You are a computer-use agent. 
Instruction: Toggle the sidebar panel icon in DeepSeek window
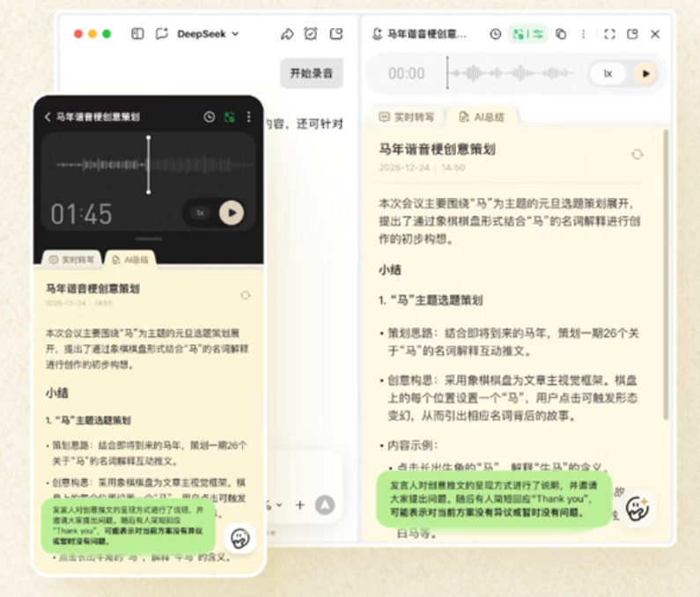pyautogui.click(x=137, y=34)
